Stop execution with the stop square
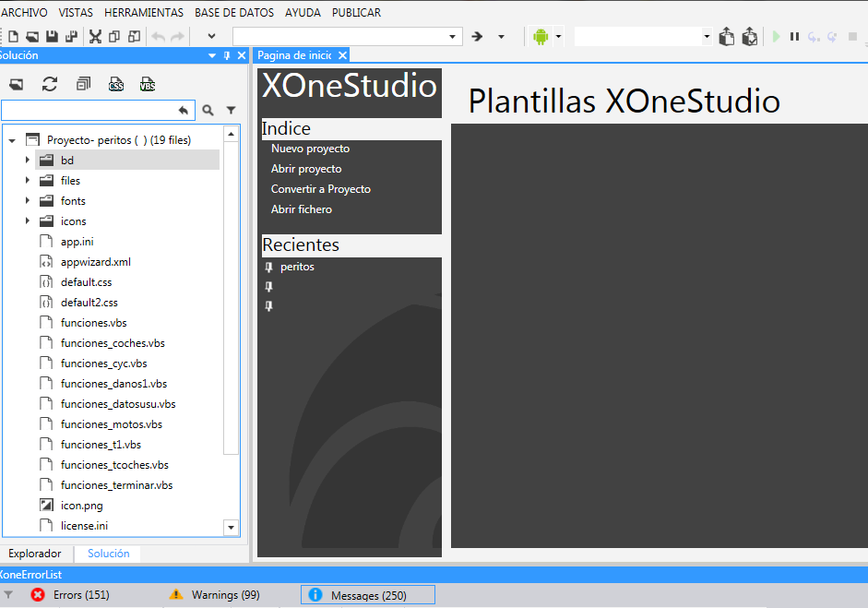 (x=852, y=37)
